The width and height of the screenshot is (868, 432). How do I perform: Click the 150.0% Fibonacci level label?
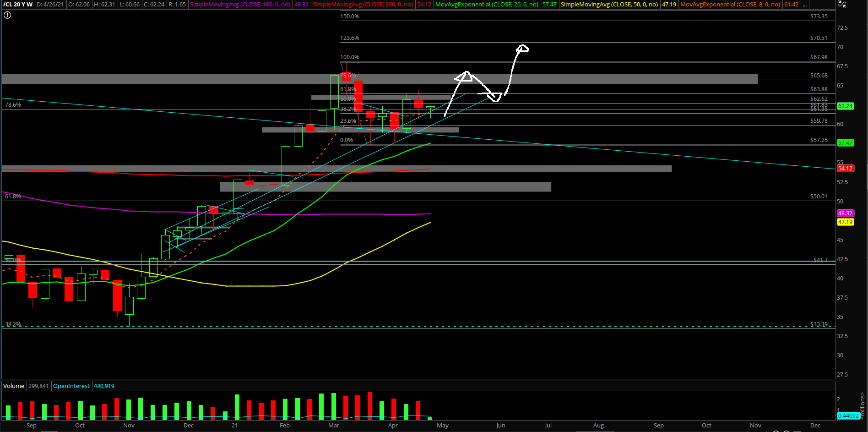[x=350, y=16]
